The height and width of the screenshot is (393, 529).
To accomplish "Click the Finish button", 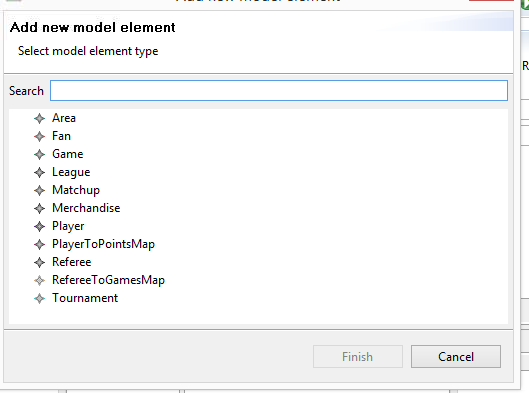I will tap(358, 357).
